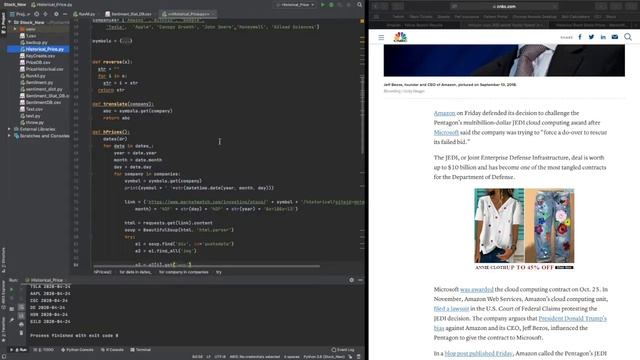
Task: Share the article by email icon
Action: click(x=615, y=37)
